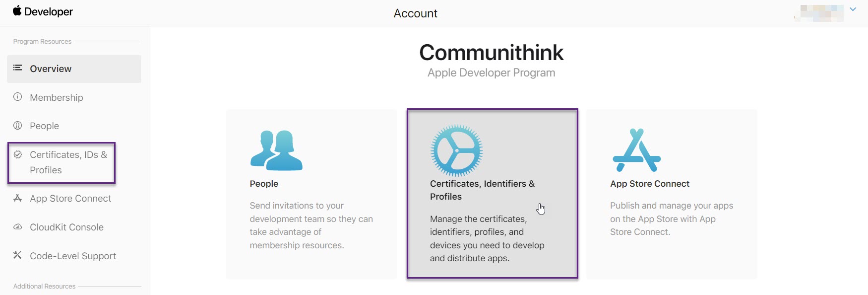Click the People card silhouettes icon

[276, 150]
